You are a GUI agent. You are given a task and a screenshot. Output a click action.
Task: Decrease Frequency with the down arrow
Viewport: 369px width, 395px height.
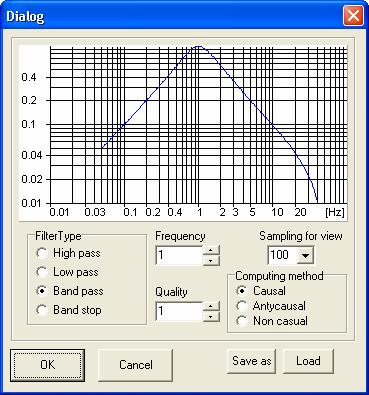[211, 260]
